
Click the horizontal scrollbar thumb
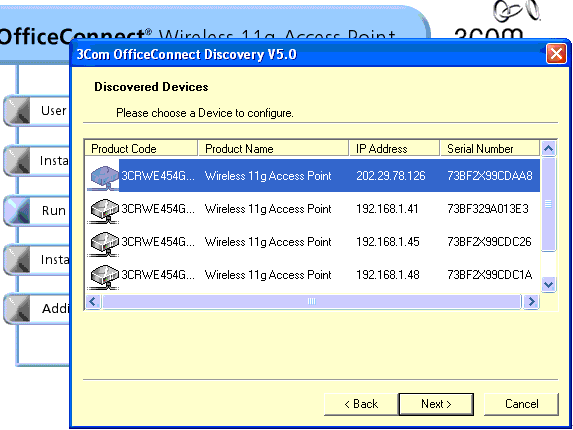[x=312, y=302]
